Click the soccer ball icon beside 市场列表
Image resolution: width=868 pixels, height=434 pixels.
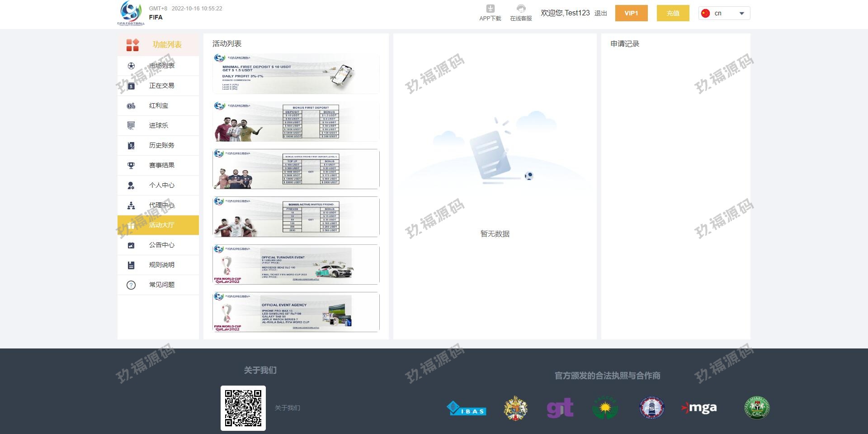(131, 66)
